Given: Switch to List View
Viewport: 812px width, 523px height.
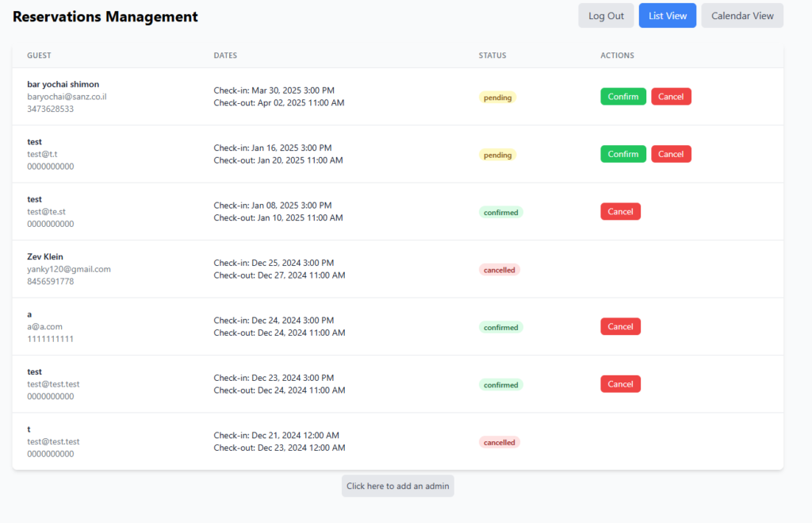Looking at the screenshot, I should (x=667, y=16).
